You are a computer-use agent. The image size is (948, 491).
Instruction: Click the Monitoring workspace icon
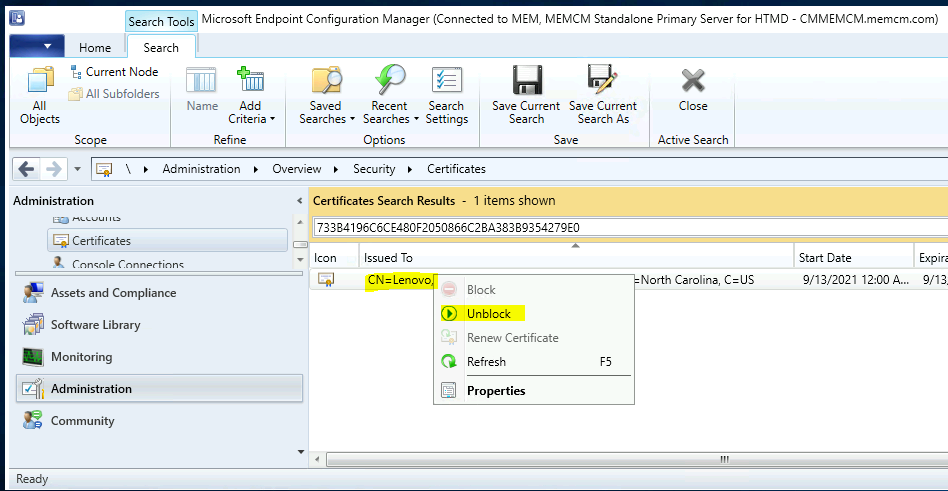click(33, 357)
